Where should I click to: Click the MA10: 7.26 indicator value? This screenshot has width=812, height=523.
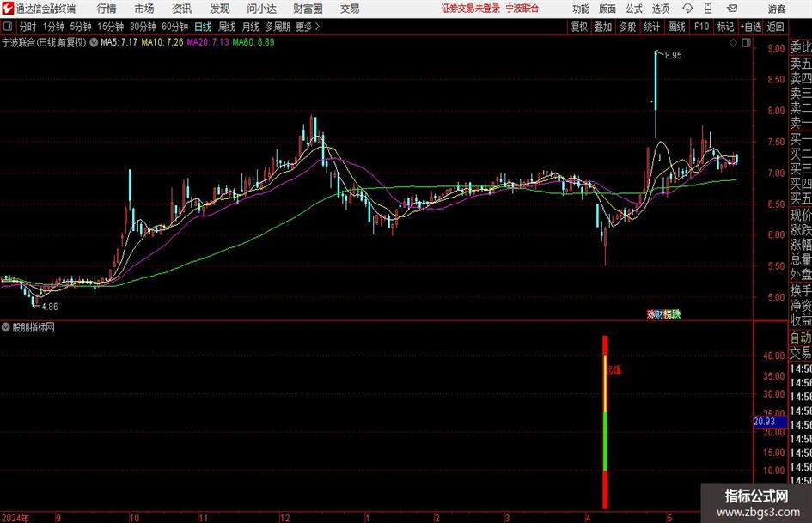coord(162,42)
